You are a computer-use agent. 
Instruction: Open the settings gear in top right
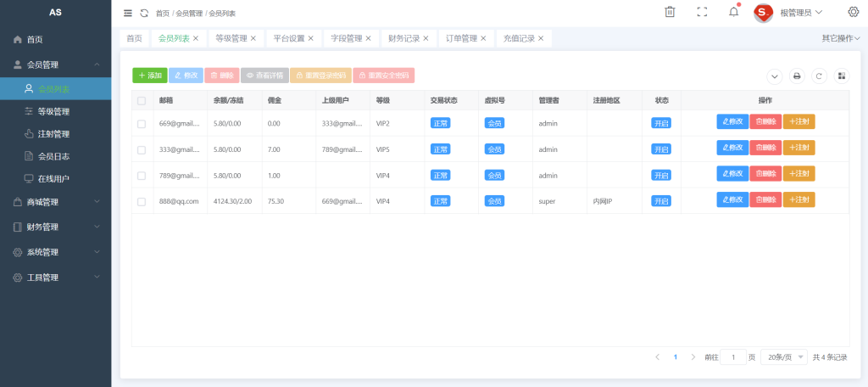[x=853, y=12]
